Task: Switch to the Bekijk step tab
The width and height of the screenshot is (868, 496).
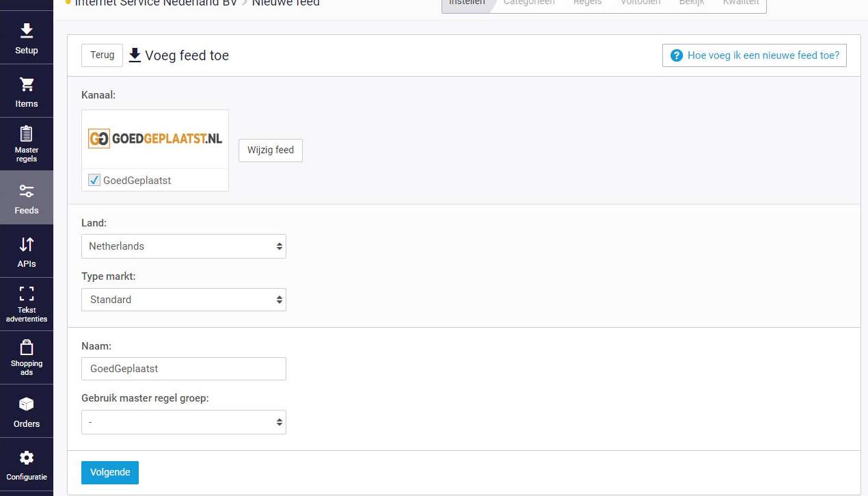Action: (x=692, y=3)
